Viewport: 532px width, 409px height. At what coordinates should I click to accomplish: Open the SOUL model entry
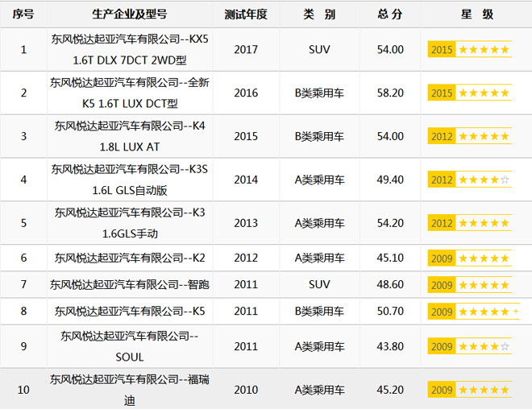tap(130, 346)
